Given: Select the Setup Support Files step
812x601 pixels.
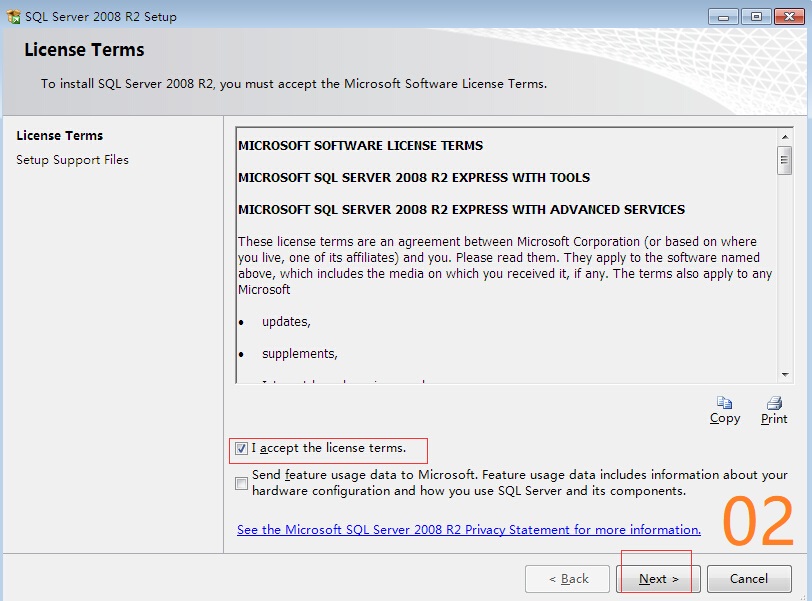Looking at the screenshot, I should pyautogui.click(x=72, y=160).
